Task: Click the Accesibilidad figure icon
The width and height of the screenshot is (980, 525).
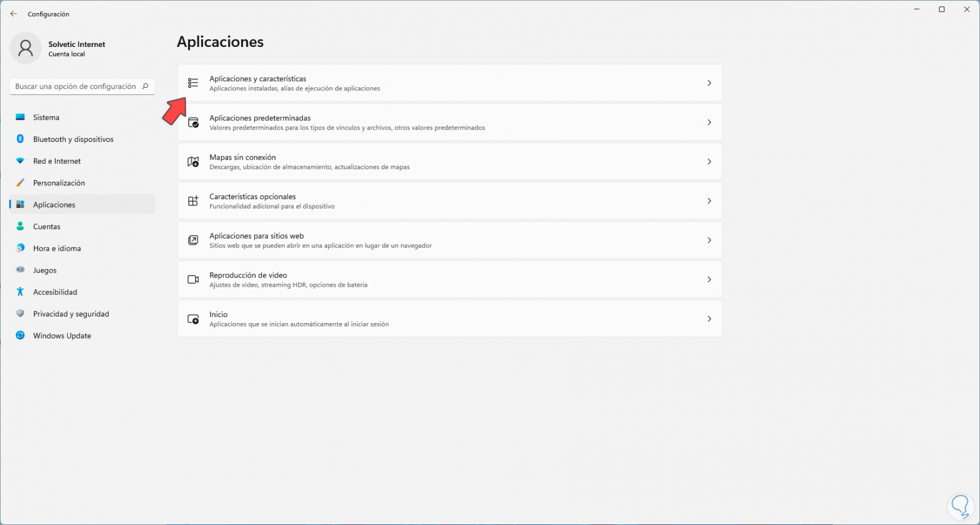Action: [x=20, y=292]
